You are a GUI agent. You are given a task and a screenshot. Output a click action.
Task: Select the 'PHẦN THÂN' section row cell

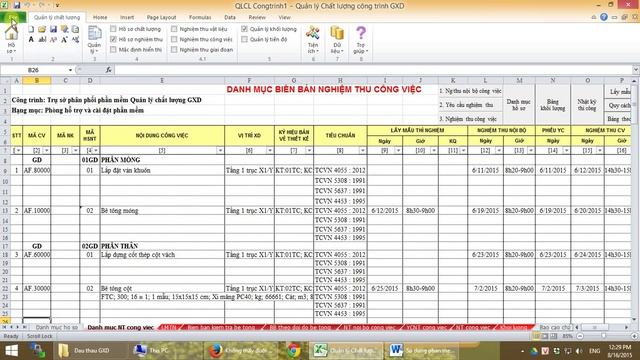point(162,246)
